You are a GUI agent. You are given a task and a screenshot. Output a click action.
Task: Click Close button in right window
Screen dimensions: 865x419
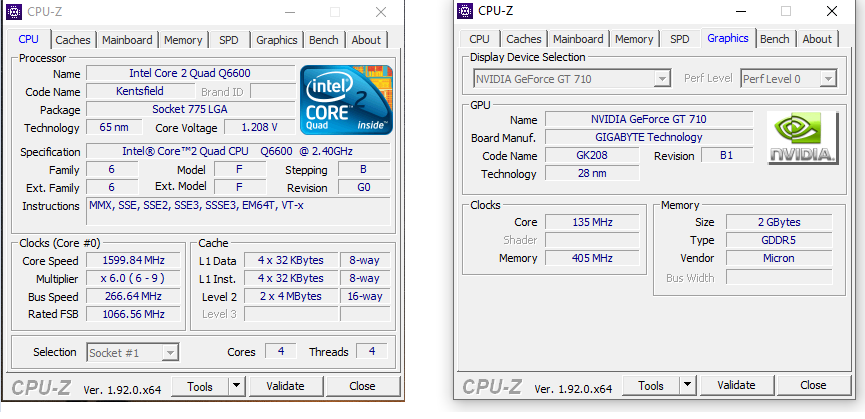[x=814, y=385]
